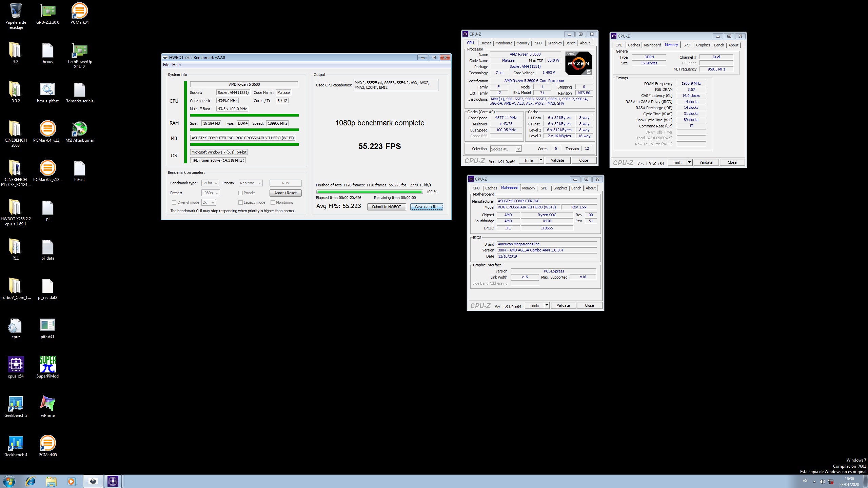Viewport: 868px width, 488px height.
Task: Expand Tools arrow in CPU tab window
Action: (x=541, y=160)
